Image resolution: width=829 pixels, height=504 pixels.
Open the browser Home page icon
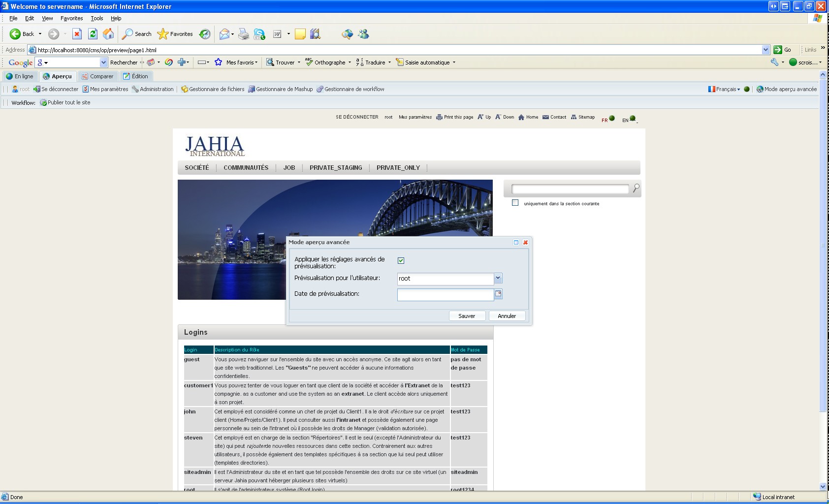coord(108,34)
